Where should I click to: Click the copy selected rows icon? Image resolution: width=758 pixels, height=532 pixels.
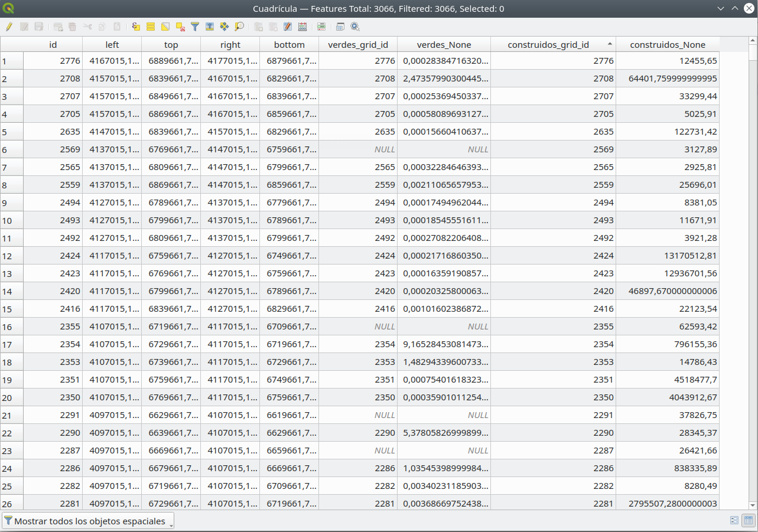(102, 27)
